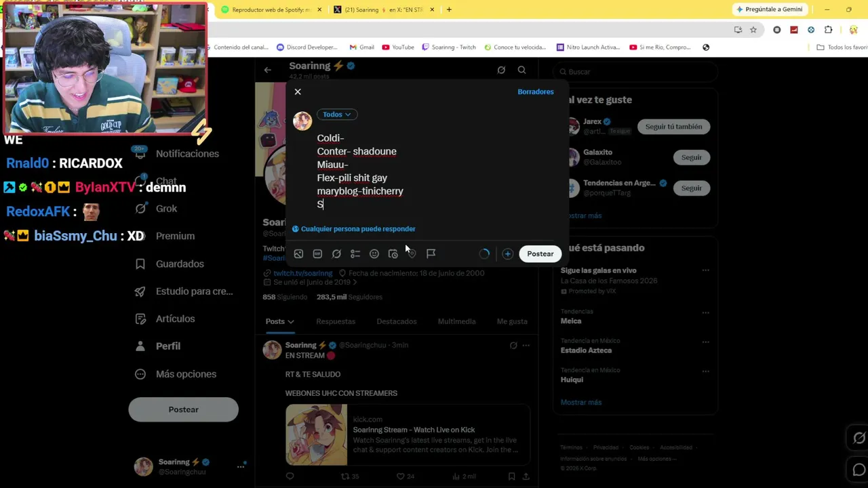Viewport: 868px width, 488px height.
Task: Follow Galaxito with the Seguir button
Action: click(x=692, y=157)
